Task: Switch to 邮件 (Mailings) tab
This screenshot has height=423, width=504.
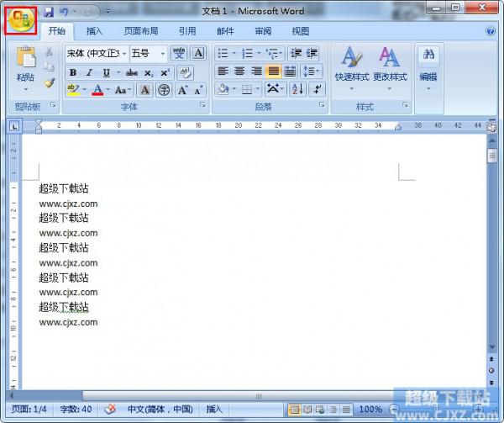Action: coord(225,31)
